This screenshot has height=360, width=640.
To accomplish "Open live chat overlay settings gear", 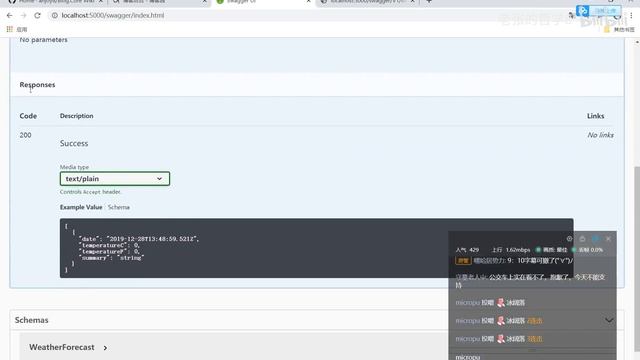I will [x=569, y=239].
